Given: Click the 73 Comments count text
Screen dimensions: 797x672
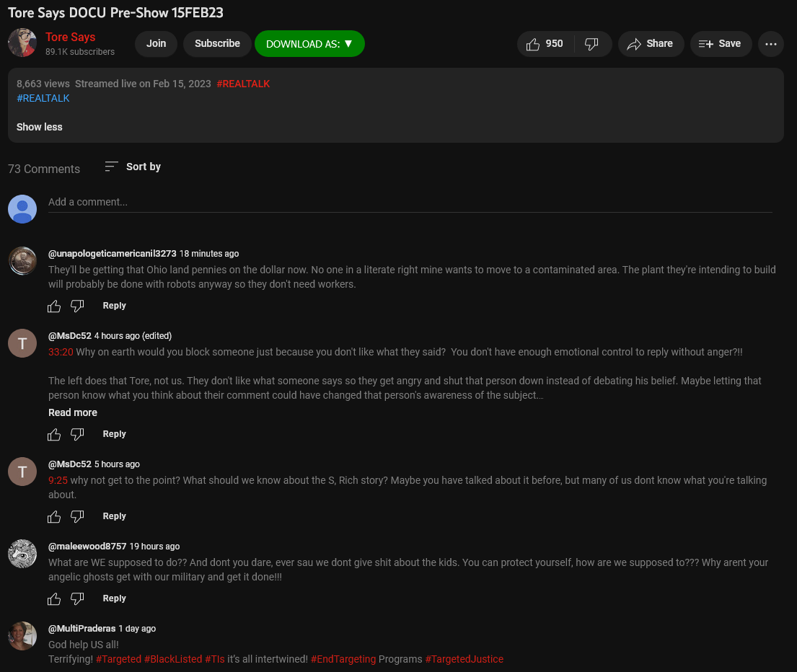Looking at the screenshot, I should (x=44, y=169).
